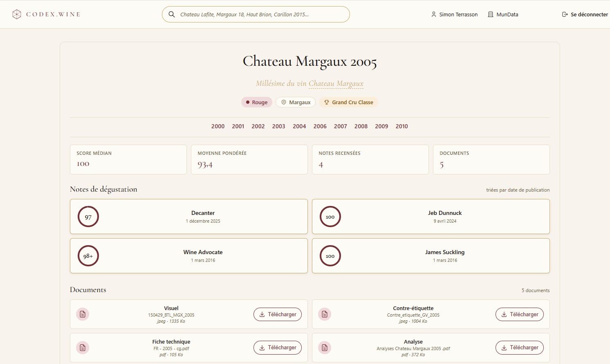This screenshot has width=610, height=364.
Task: Click the Decanter reviewer name
Action: [x=203, y=213]
